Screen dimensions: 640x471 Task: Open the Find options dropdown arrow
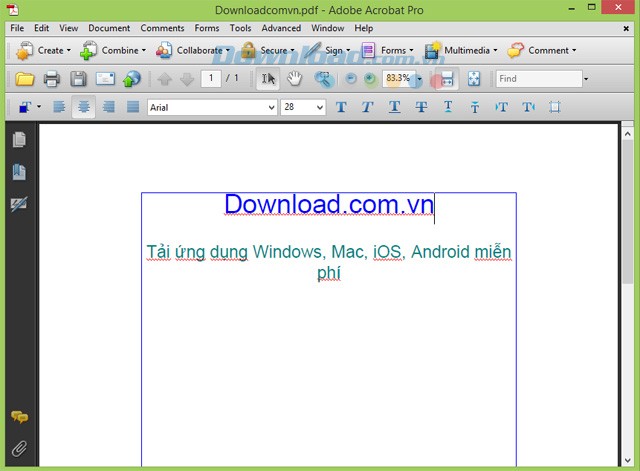click(x=586, y=79)
